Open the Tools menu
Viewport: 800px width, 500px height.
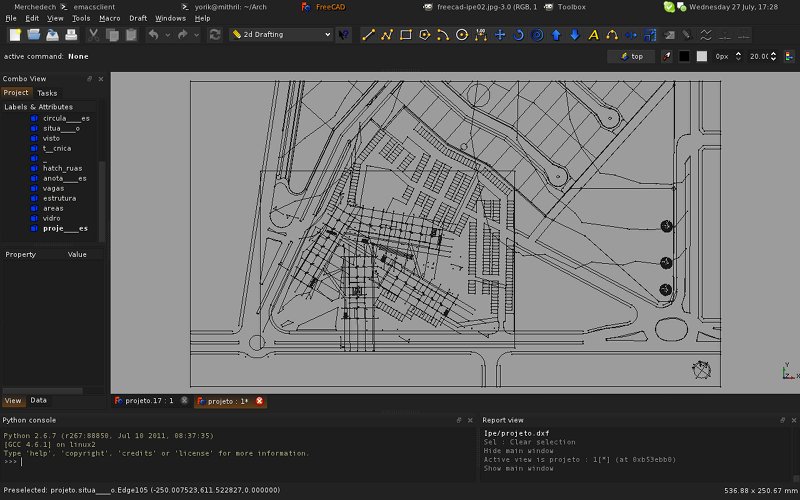pyautogui.click(x=81, y=18)
